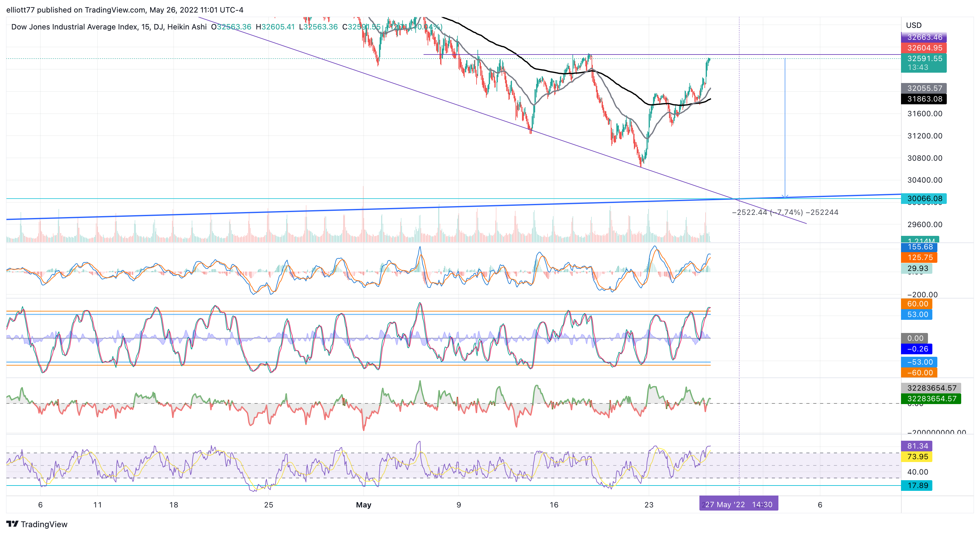Viewport: 980px width, 535px height.
Task: Click the 23 date on time axis
Action: point(649,505)
